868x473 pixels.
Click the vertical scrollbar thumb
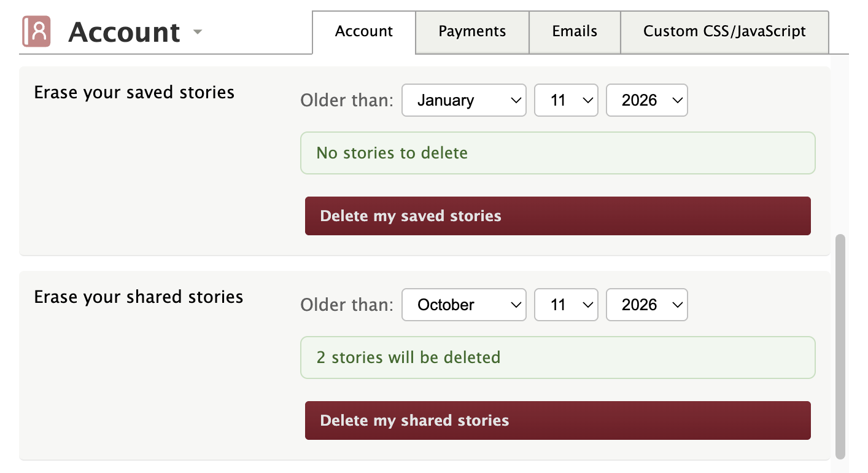tap(840, 346)
